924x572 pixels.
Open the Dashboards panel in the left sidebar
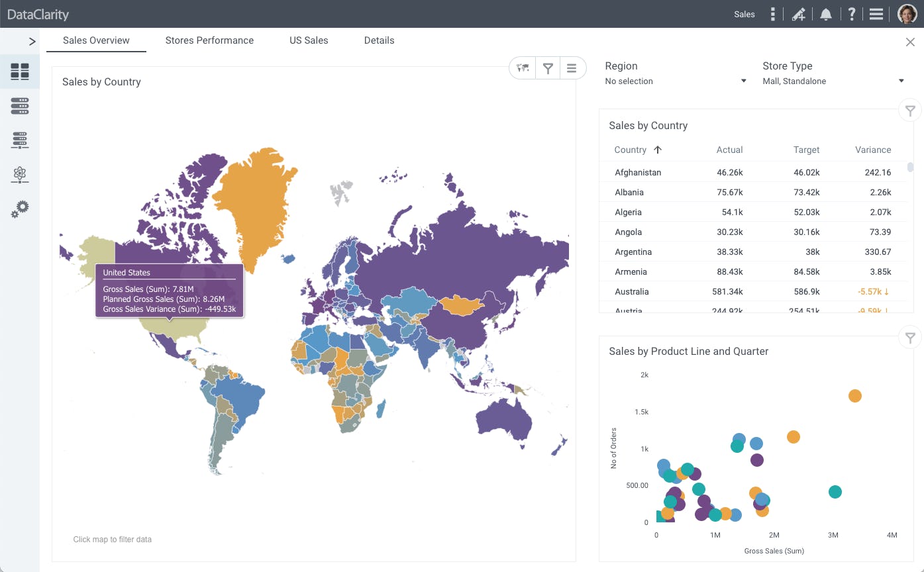click(20, 71)
